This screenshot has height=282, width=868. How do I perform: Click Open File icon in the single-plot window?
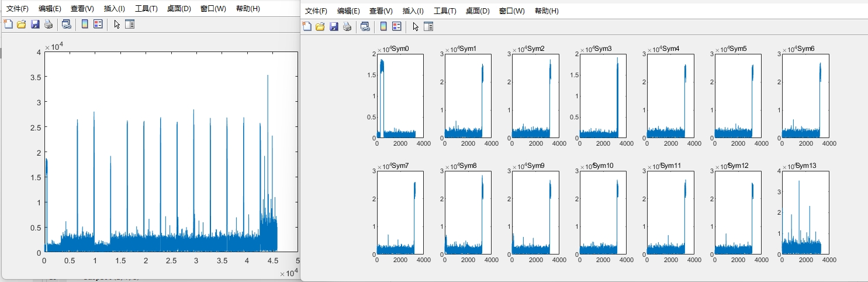click(x=22, y=24)
